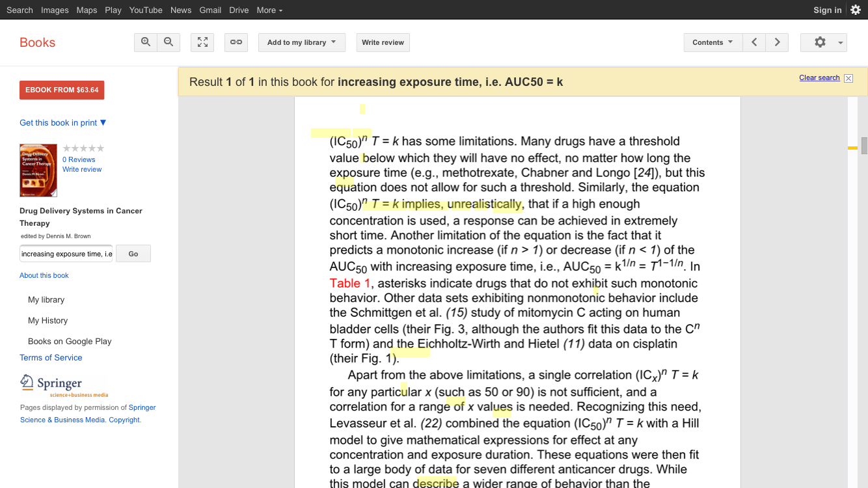This screenshot has height=488, width=868.
Task: Zoom in on the book page
Action: pyautogui.click(x=146, y=42)
